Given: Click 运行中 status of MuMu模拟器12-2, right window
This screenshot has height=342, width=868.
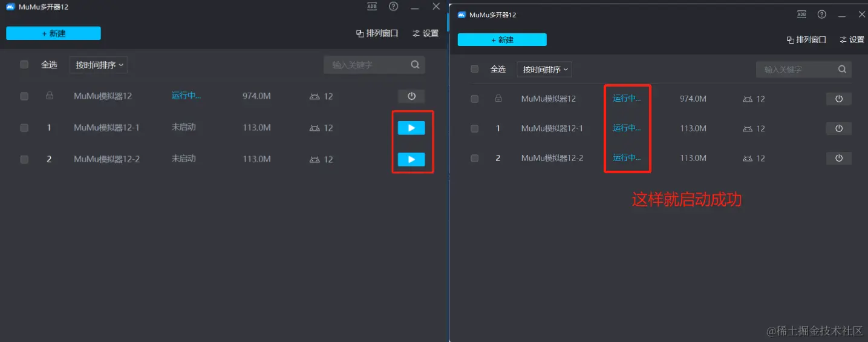Looking at the screenshot, I should (627, 157).
